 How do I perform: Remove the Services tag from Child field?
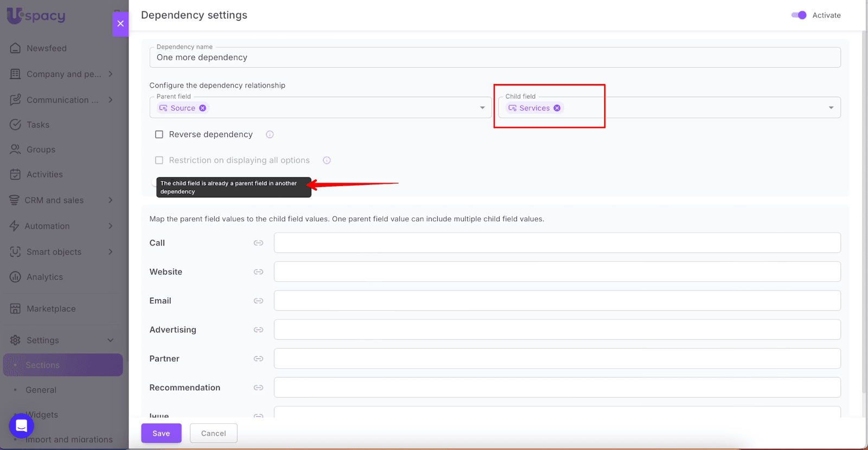click(557, 108)
